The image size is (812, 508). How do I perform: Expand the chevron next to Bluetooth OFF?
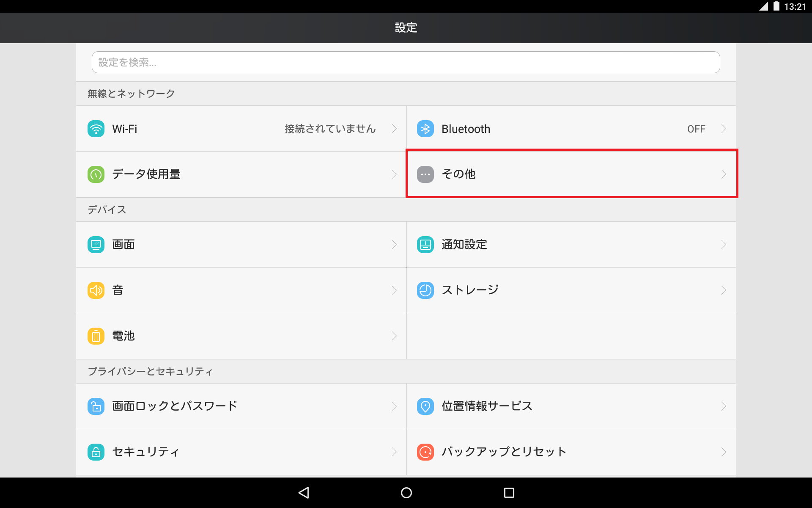tap(724, 129)
